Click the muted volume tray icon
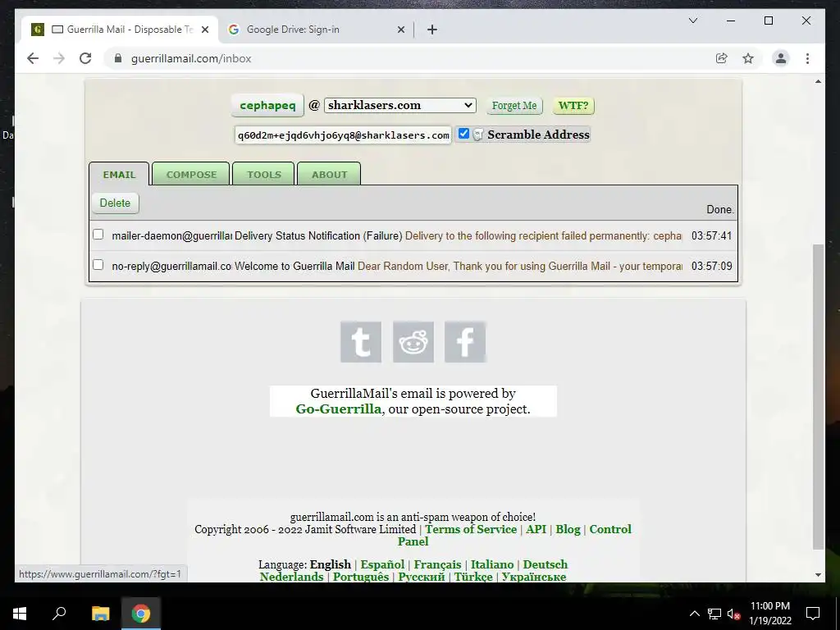Viewport: 840px width, 630px height. tap(733, 614)
